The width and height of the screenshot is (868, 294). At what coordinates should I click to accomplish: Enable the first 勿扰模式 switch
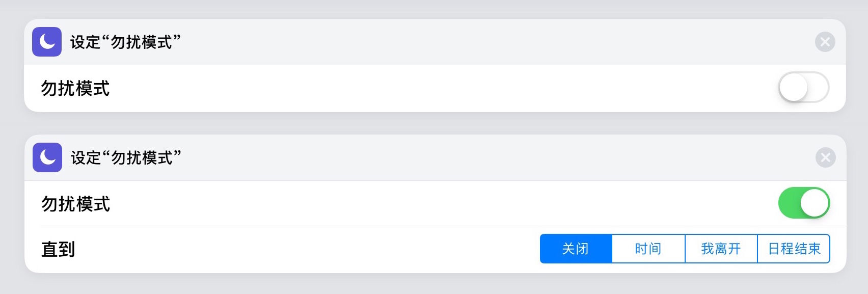pyautogui.click(x=803, y=88)
